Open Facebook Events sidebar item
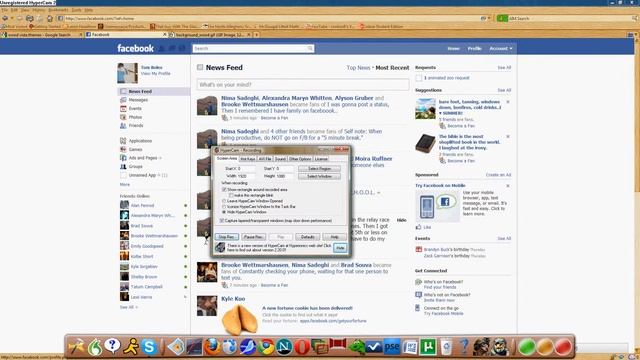640x360 pixels. point(135,109)
